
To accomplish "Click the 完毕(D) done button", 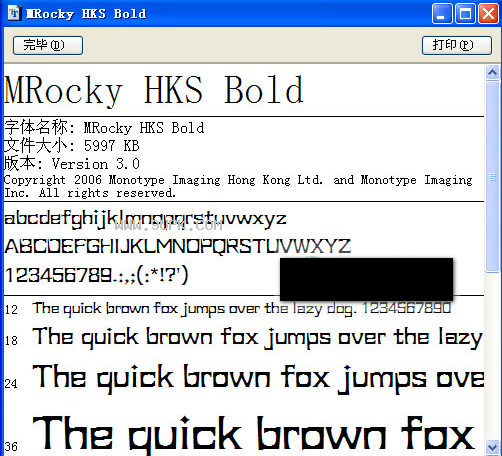I will point(48,45).
